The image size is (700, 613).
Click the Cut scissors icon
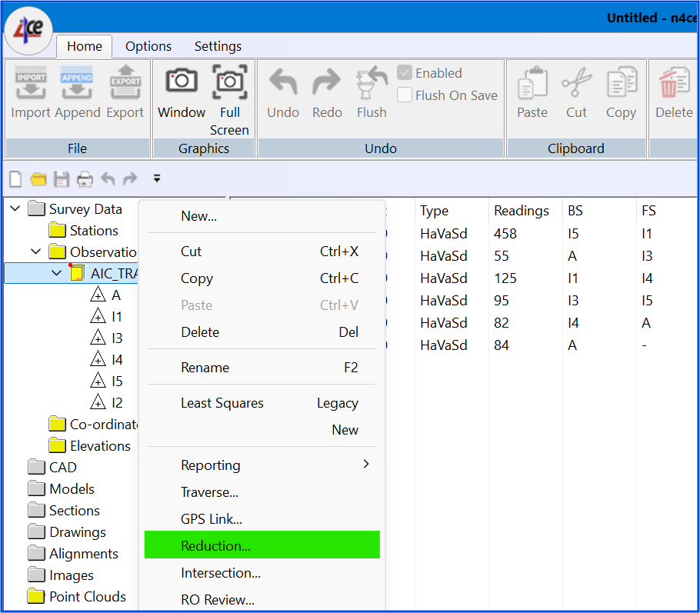(x=576, y=82)
